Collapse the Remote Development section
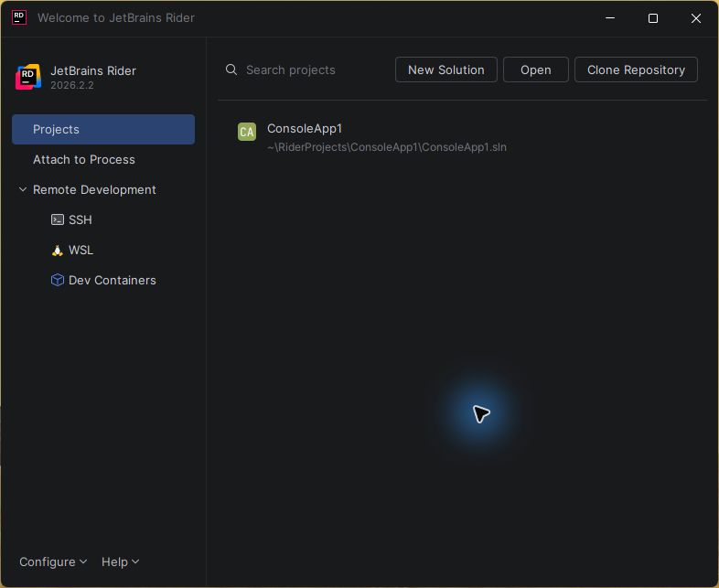Screen dimensions: 719x588 pos(23,189)
